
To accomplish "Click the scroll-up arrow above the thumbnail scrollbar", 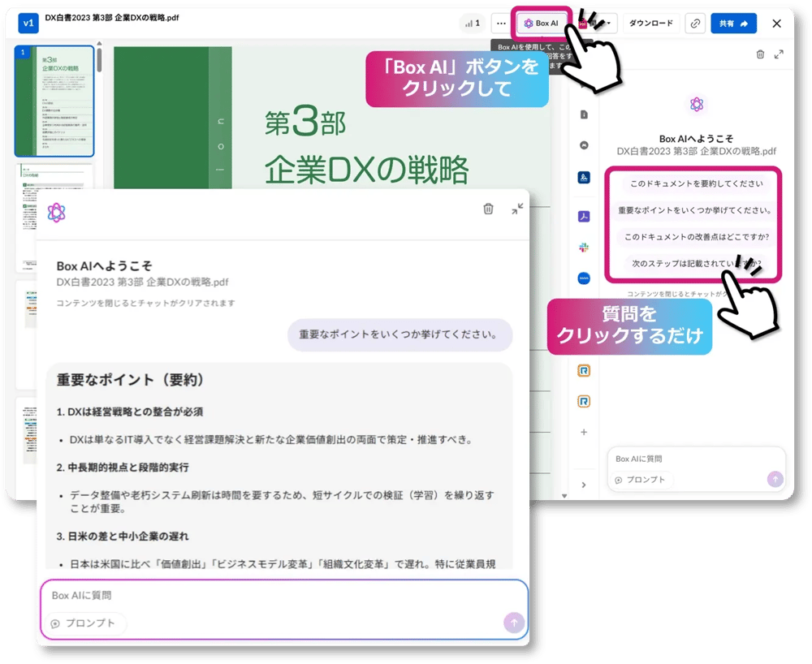I will pyautogui.click(x=99, y=43).
